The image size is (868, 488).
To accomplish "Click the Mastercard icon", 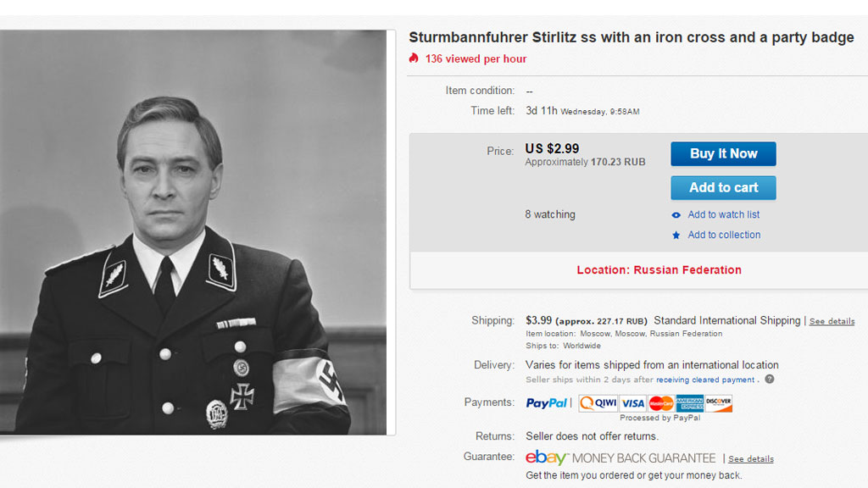I will pos(661,403).
